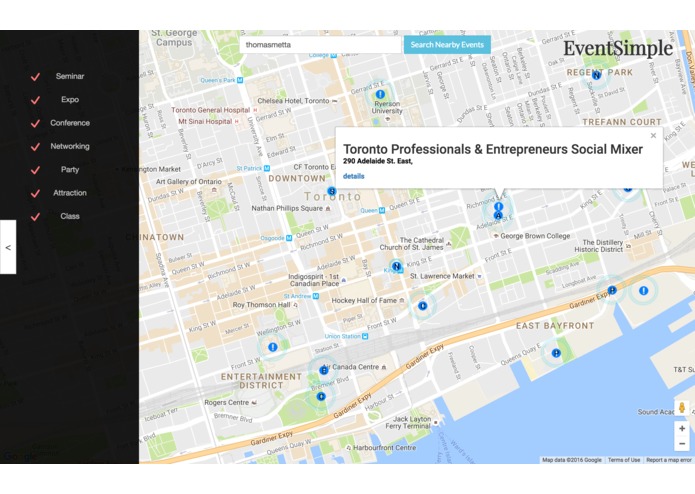Click Nathan Phillips Square label
The height and width of the screenshot is (494, 695).
287,208
